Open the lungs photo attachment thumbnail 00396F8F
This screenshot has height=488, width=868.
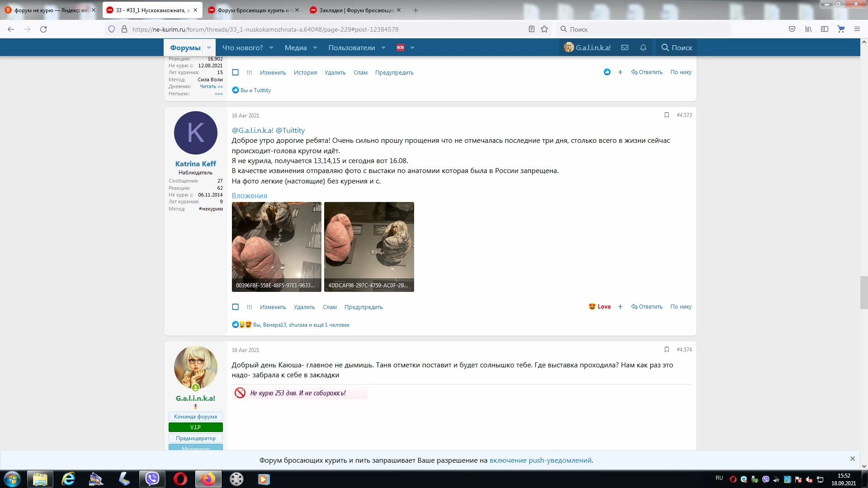pyautogui.click(x=277, y=247)
